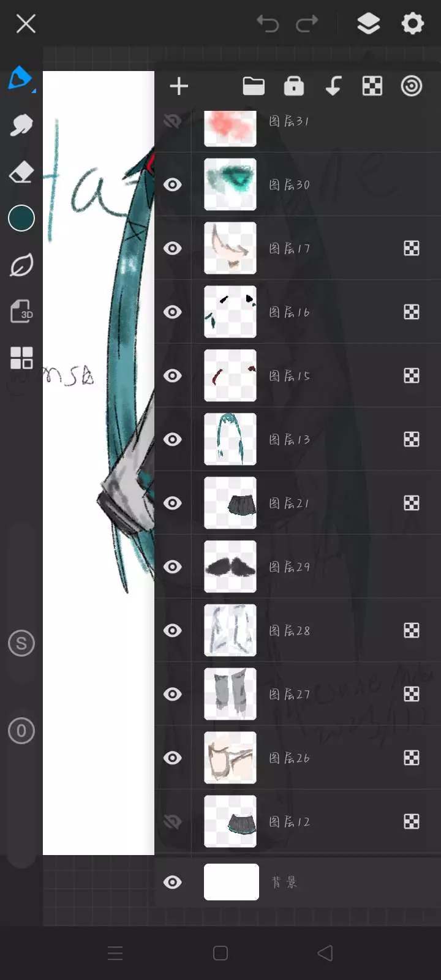Select the smudge tool in sidebar
The width and height of the screenshot is (441, 980).
[21, 126]
